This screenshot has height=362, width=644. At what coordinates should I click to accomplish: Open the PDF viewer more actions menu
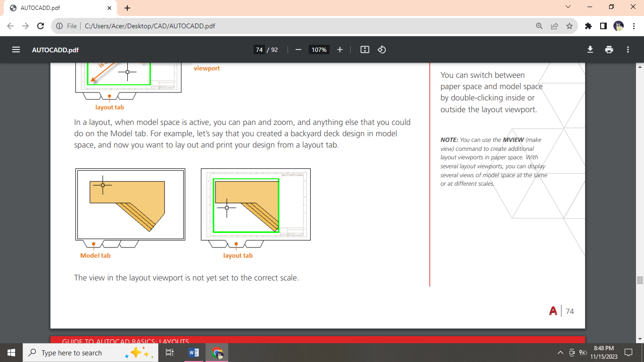[x=628, y=49]
